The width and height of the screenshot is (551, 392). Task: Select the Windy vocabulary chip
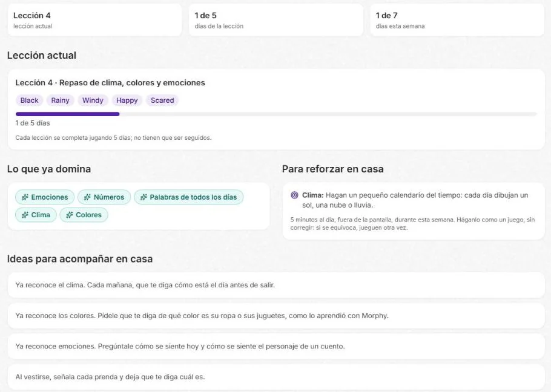(93, 100)
